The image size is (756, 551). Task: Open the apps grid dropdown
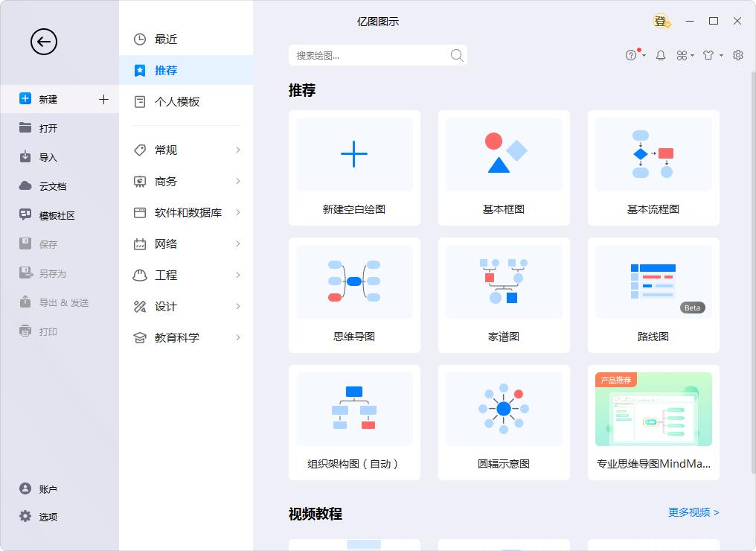685,56
